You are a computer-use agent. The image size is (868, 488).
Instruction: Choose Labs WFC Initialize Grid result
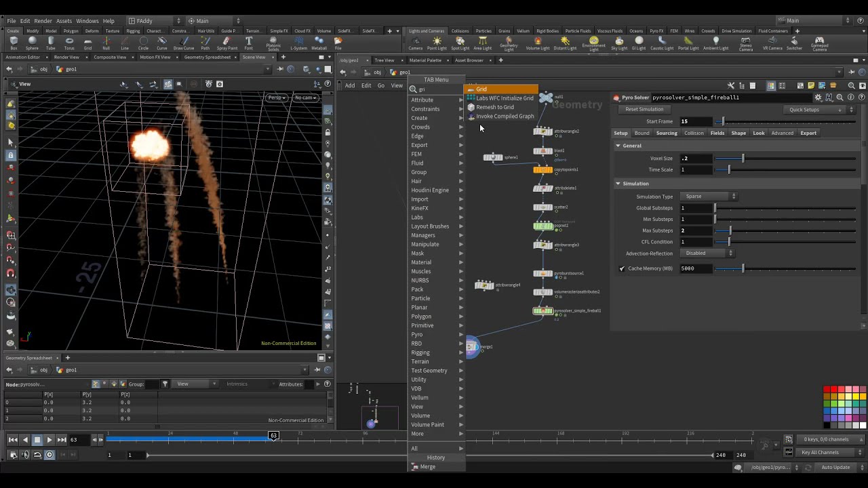click(501, 98)
